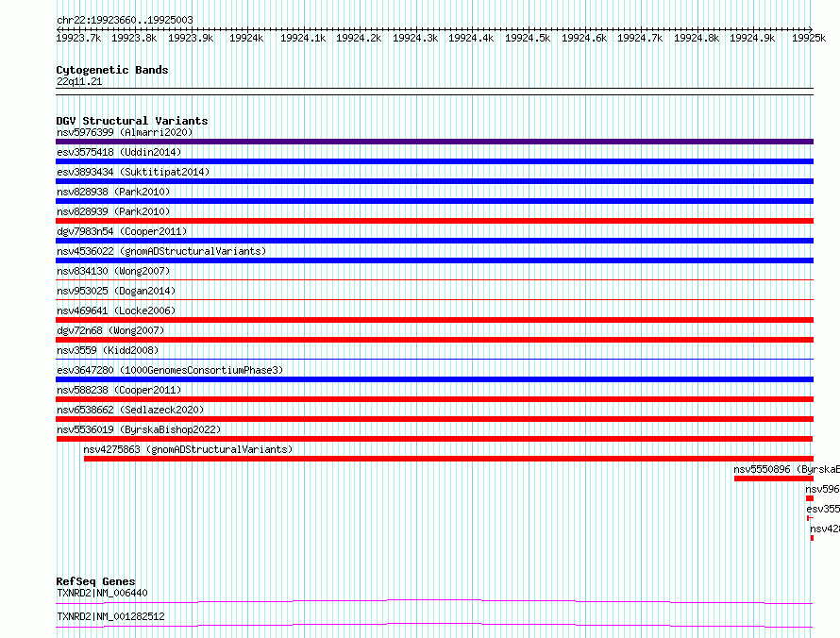This screenshot has width=840, height=638.
Task: Click nsv469641 (Locke2006) variant label
Action: pyautogui.click(x=116, y=311)
